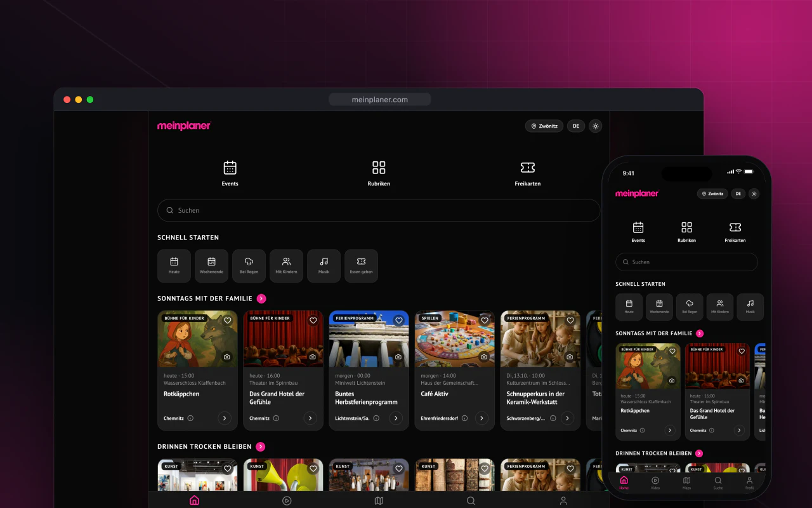Select the Bei Regen chip in desktop browser
Screen dimensions: 812x508
point(249,265)
